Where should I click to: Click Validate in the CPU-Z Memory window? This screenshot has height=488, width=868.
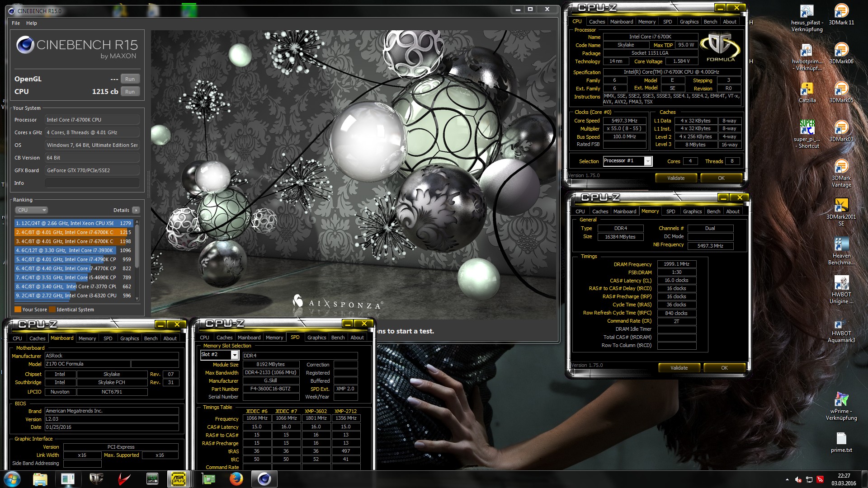tap(679, 368)
